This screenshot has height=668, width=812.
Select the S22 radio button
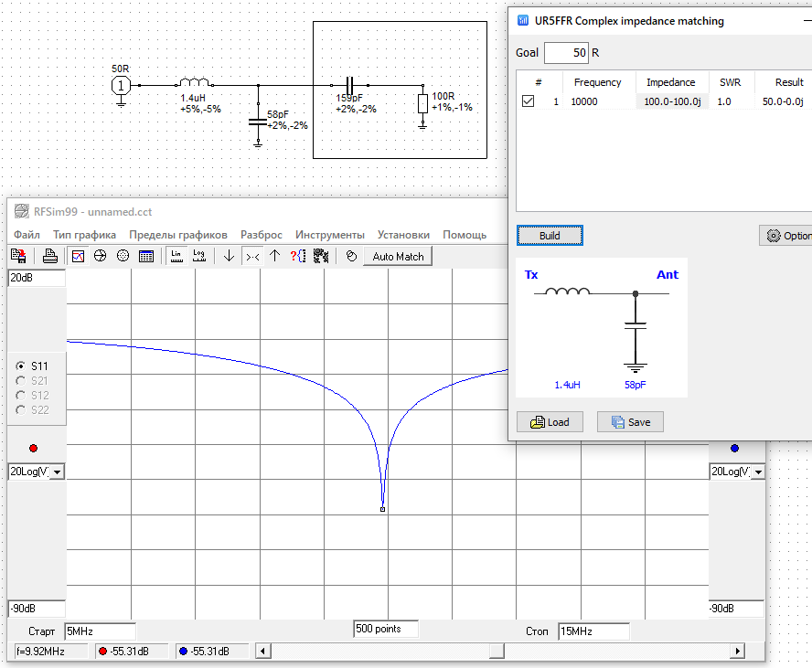click(x=22, y=410)
